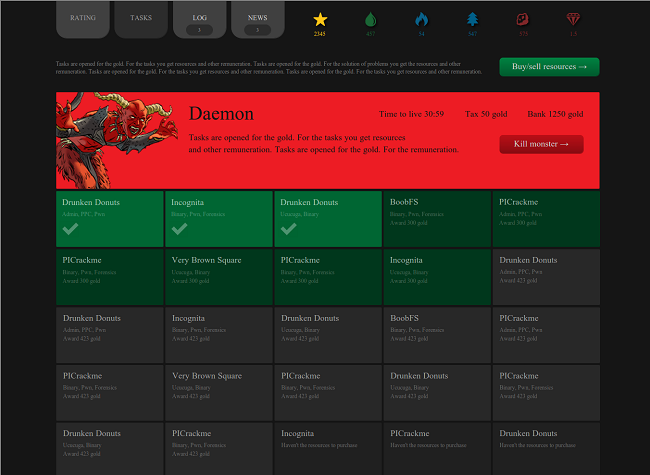Click the "Tax 50 gold" text

[x=486, y=114]
